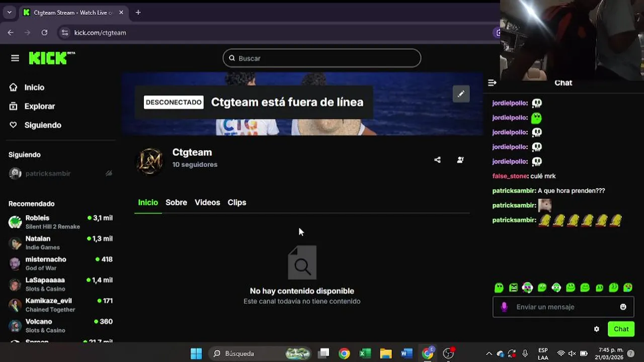Open Robleis recommended channel

60,222
